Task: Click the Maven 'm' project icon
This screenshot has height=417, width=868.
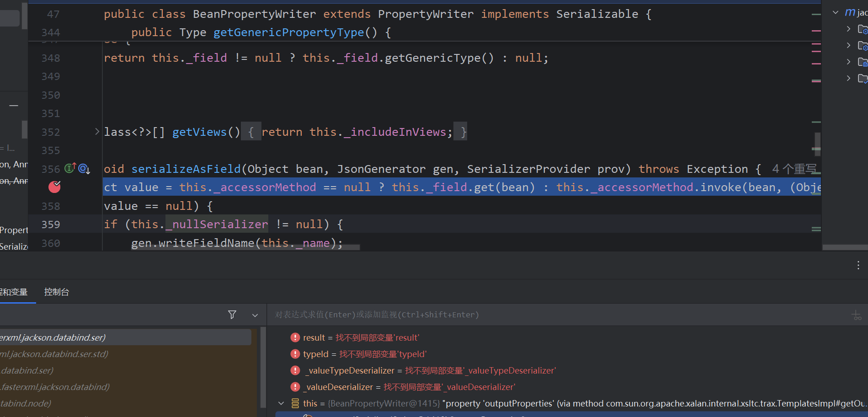Action: pos(850,12)
